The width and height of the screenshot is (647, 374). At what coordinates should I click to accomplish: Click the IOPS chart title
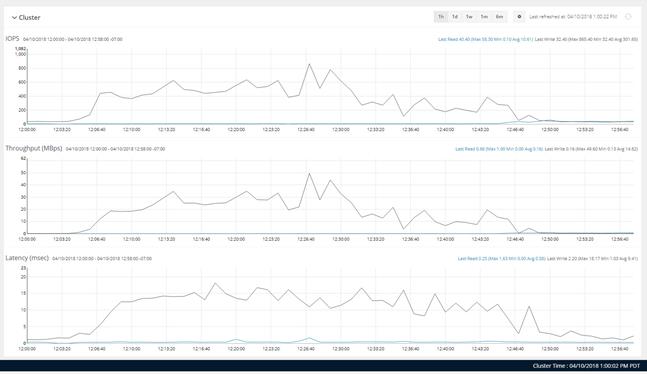tap(12, 39)
